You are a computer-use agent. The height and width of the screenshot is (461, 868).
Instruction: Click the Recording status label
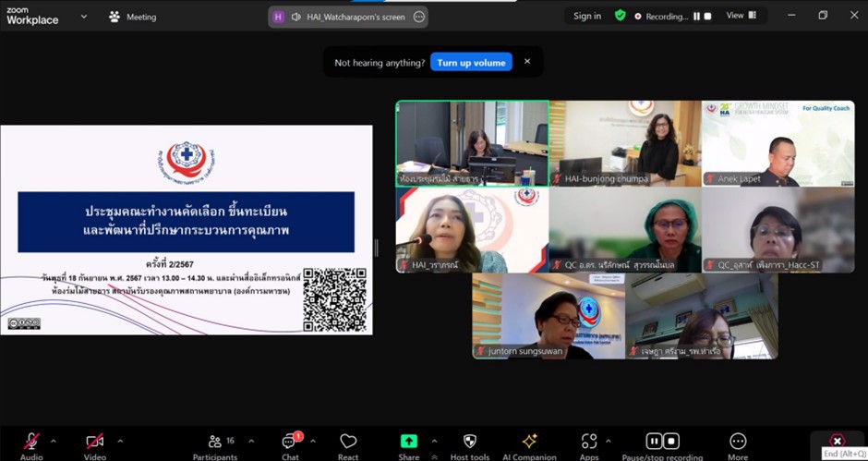click(x=666, y=17)
